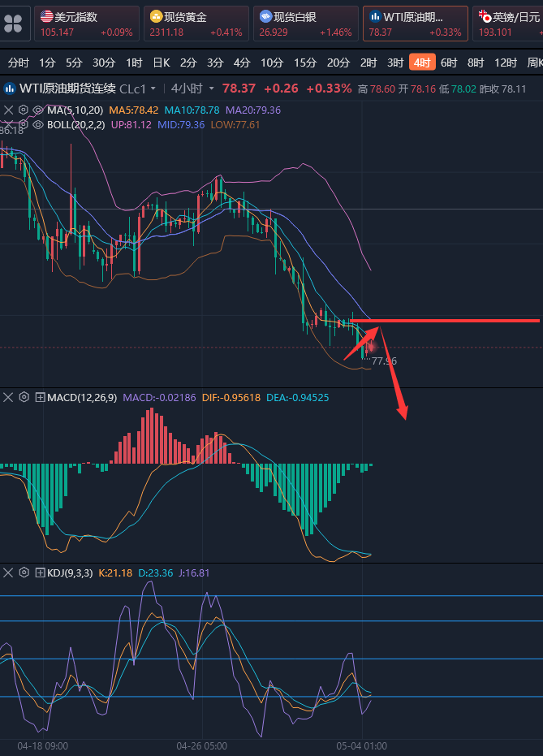Switch to 10分 timeframe
Viewport: 543px width, 756px height.
click(x=272, y=63)
